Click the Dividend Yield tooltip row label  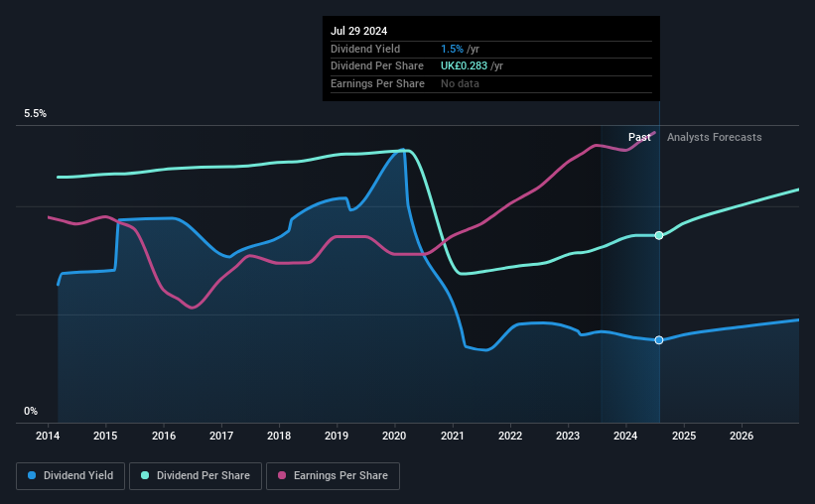click(365, 49)
